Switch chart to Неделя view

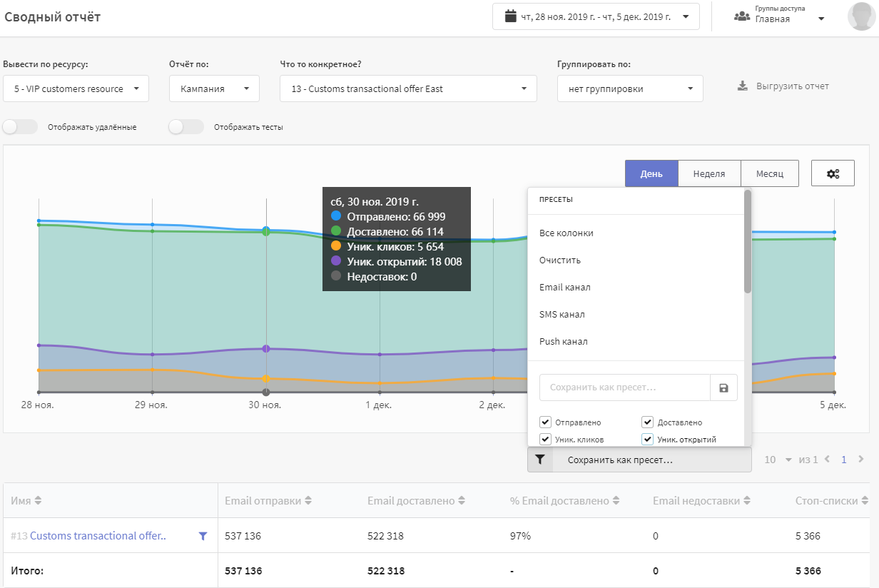click(708, 173)
